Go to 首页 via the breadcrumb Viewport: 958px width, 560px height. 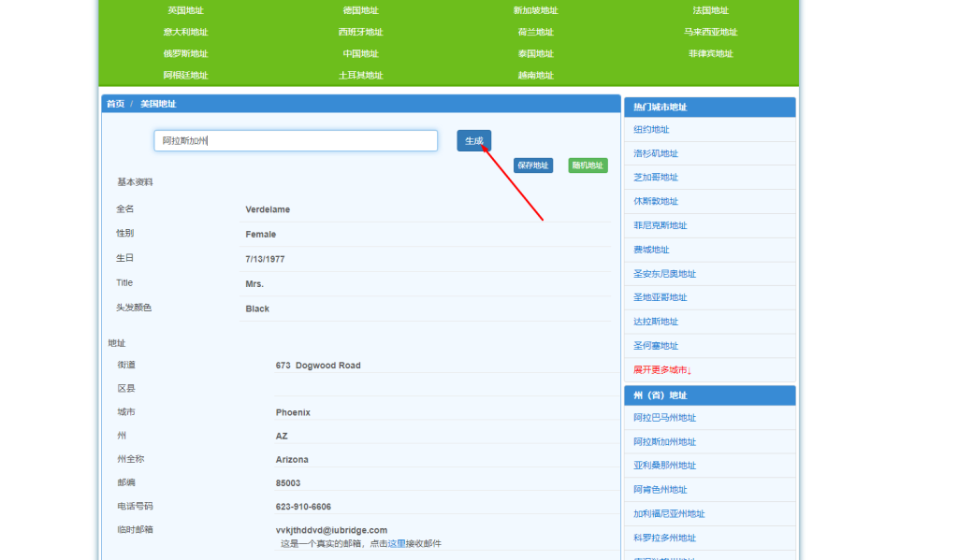[x=115, y=104]
